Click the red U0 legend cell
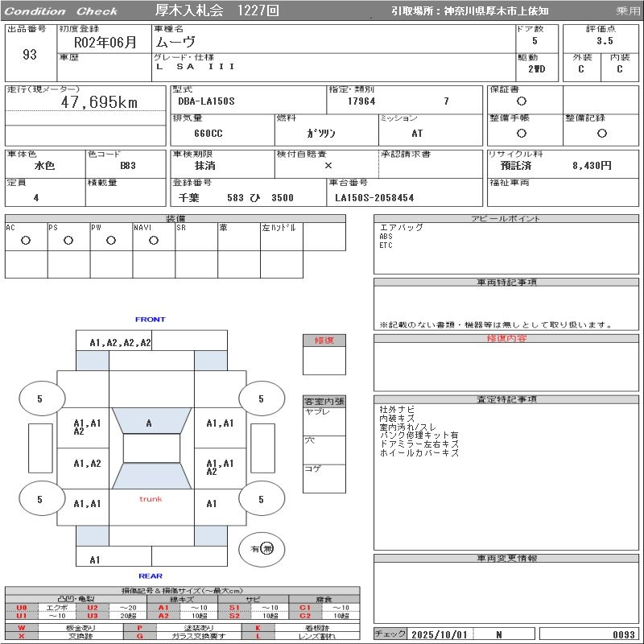This screenshot has height=644, width=644. point(22,608)
